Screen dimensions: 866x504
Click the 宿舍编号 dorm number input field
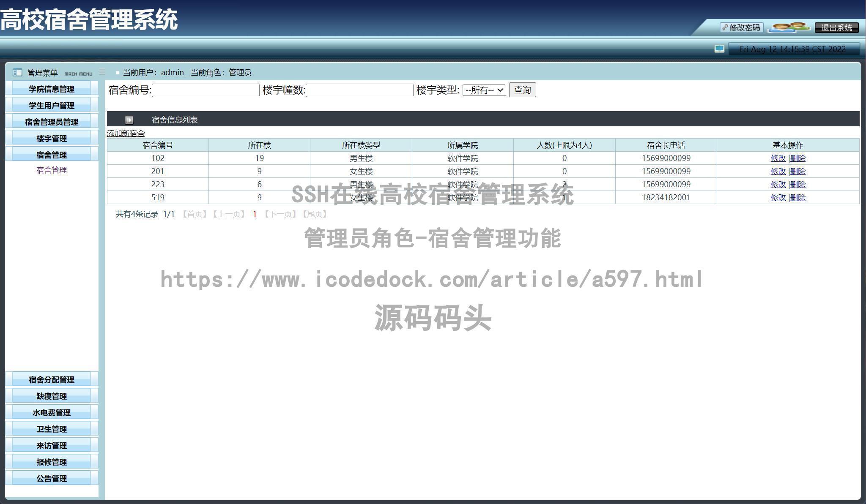click(205, 90)
